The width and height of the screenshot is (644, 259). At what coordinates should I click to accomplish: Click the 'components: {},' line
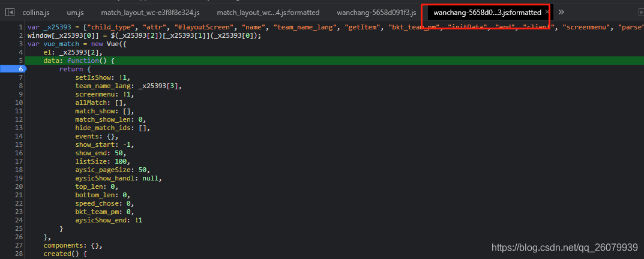point(73,245)
